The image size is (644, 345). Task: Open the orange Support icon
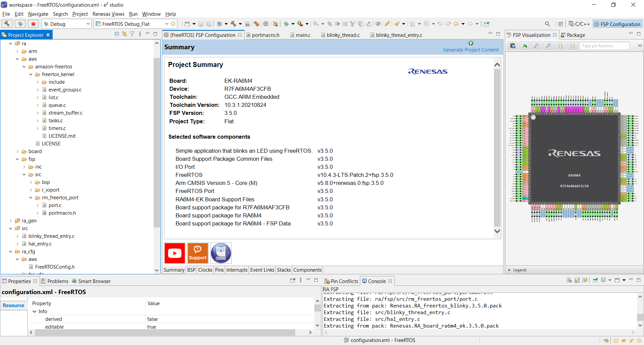coord(198,253)
